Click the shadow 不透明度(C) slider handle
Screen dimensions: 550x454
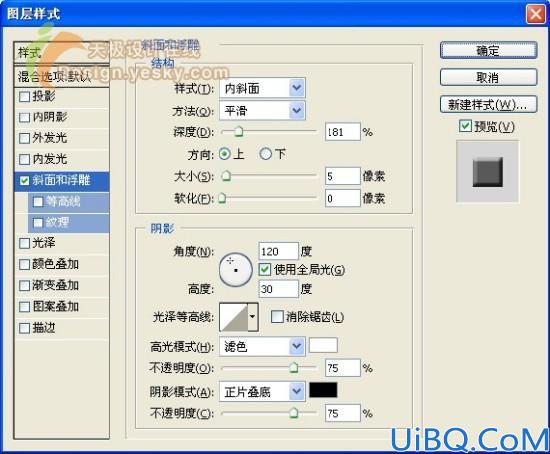click(294, 413)
